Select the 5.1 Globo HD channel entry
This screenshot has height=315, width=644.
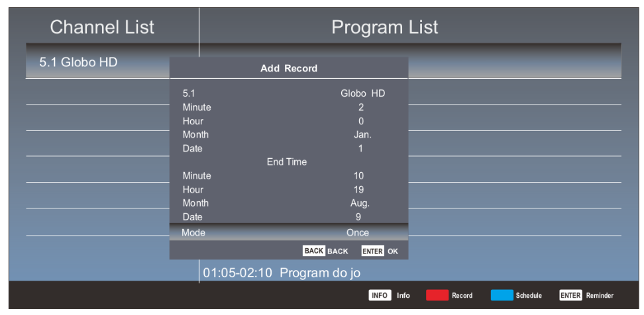click(x=78, y=63)
